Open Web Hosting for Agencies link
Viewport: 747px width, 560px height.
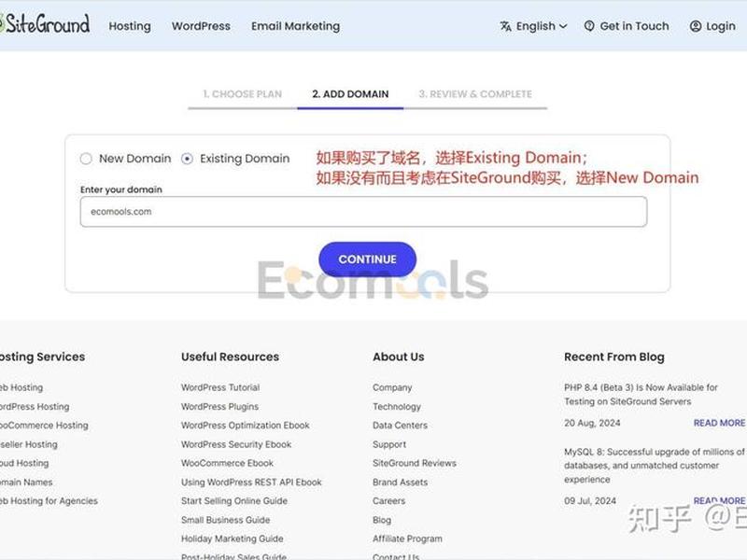[x=49, y=501]
